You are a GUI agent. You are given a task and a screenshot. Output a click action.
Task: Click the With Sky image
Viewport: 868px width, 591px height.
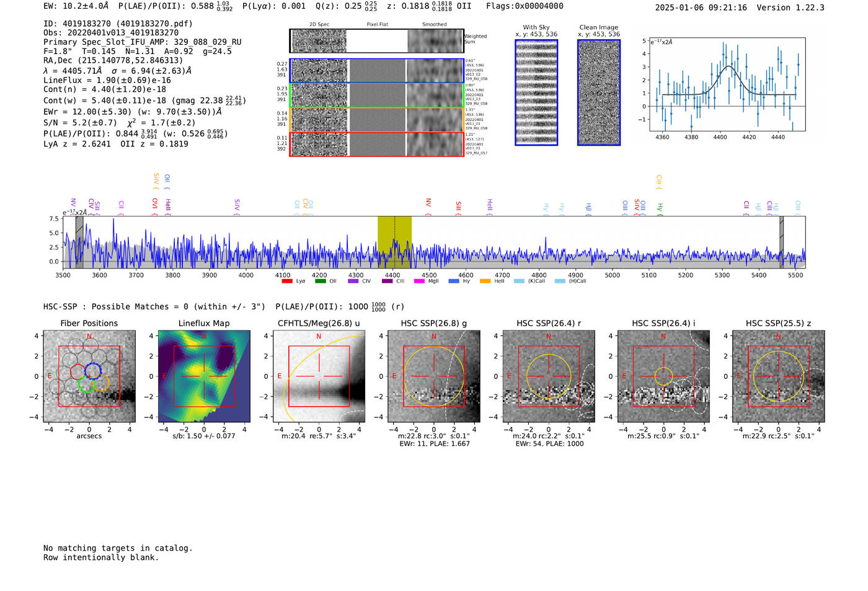coord(536,92)
